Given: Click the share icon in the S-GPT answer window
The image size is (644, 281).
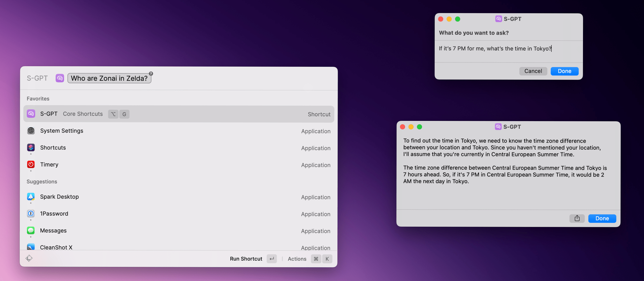Looking at the screenshot, I should tap(577, 218).
